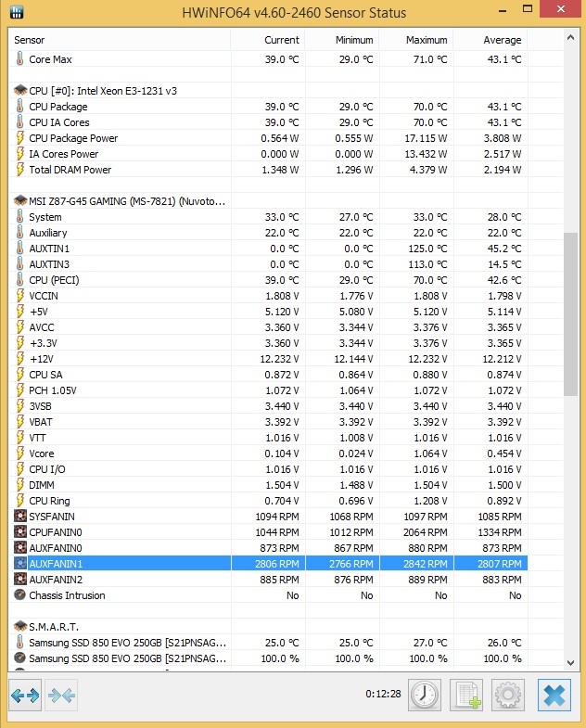Click fan icon beside AUXFANIN2
The image size is (586, 728).
(x=20, y=580)
